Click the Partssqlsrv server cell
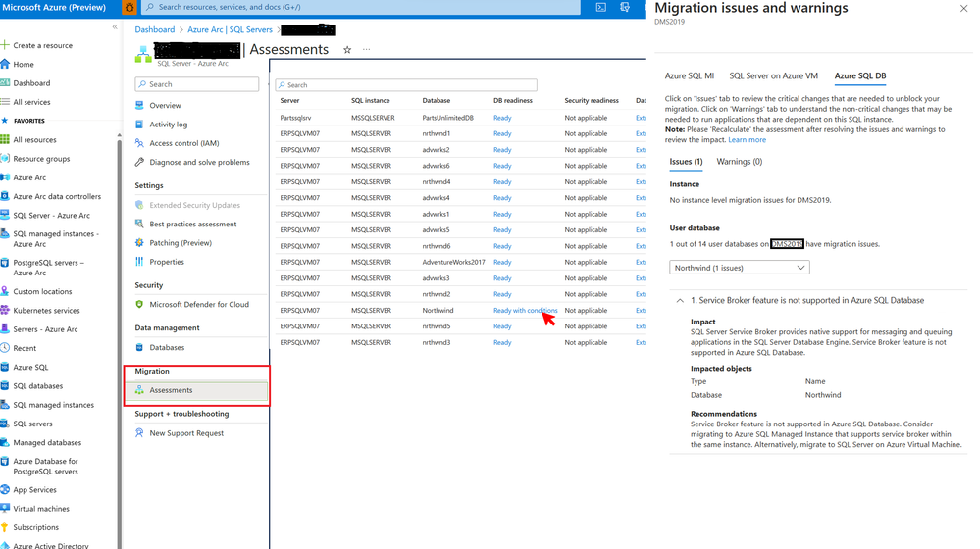The height and width of the screenshot is (549, 980). (x=295, y=118)
